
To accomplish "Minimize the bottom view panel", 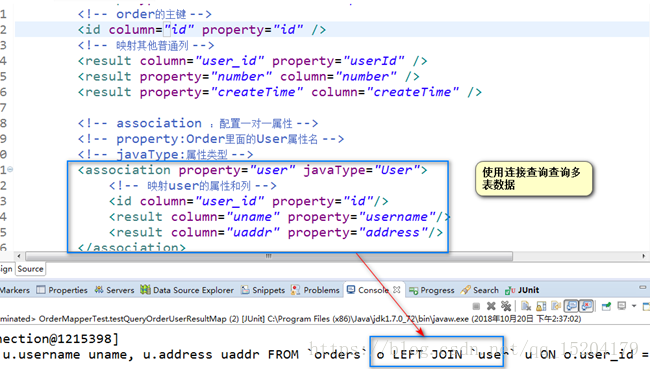I will (643, 287).
